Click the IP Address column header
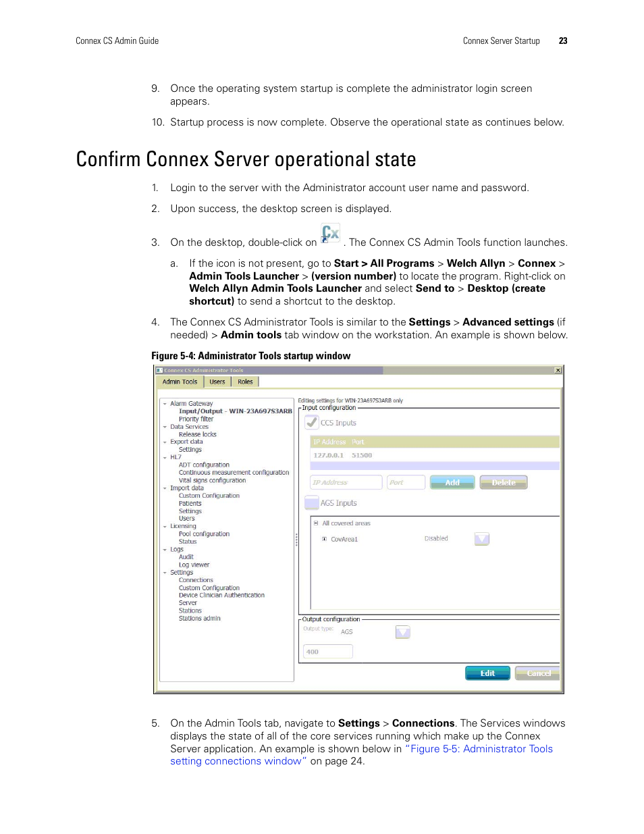644x834 pixels. [329, 442]
